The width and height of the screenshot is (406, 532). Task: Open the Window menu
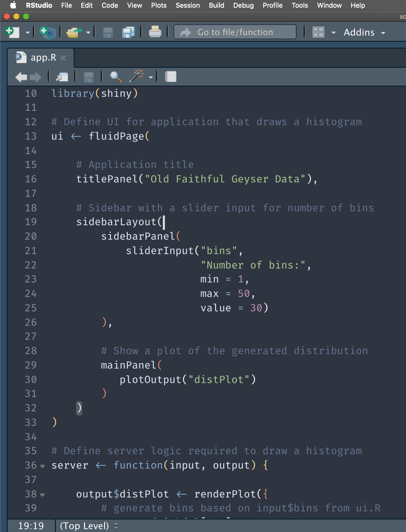coord(329,5)
